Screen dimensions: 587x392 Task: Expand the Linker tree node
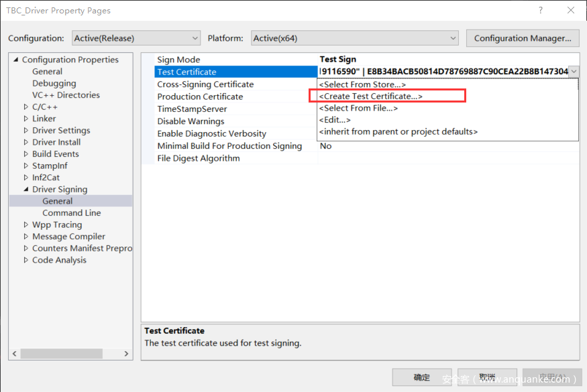pos(26,119)
